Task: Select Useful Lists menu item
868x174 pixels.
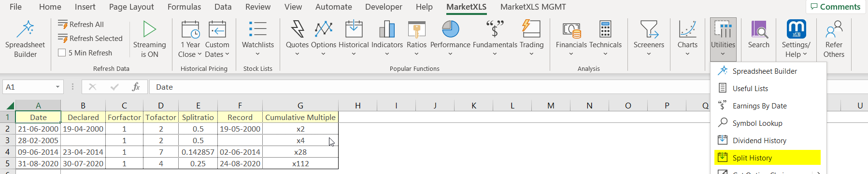Action: coord(768,88)
